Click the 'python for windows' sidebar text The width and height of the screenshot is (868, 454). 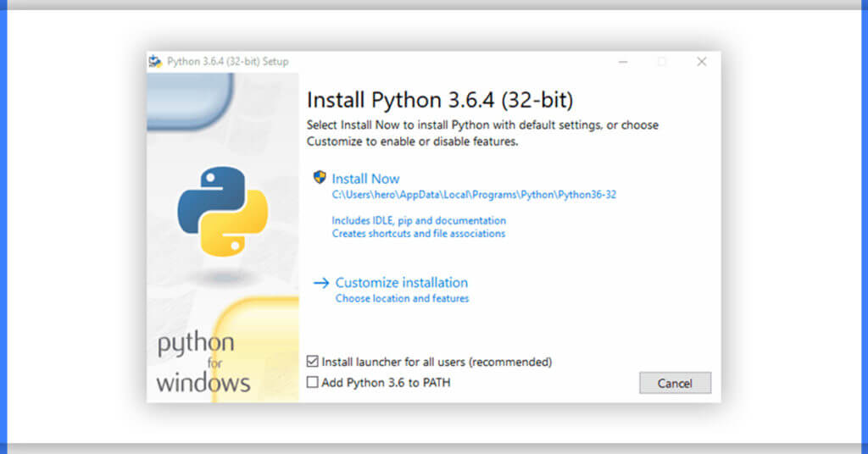(203, 363)
